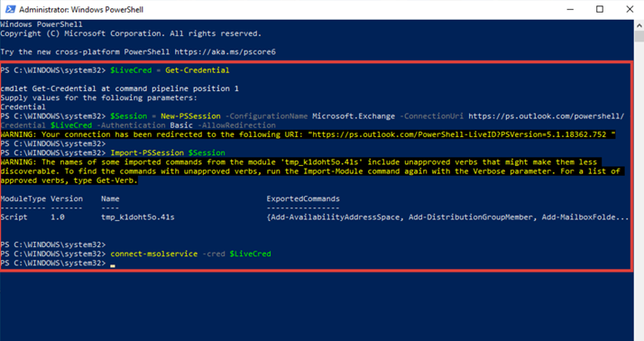The image size is (644, 341).
Task: Click the Import-PSSession command text
Action: click(x=147, y=152)
